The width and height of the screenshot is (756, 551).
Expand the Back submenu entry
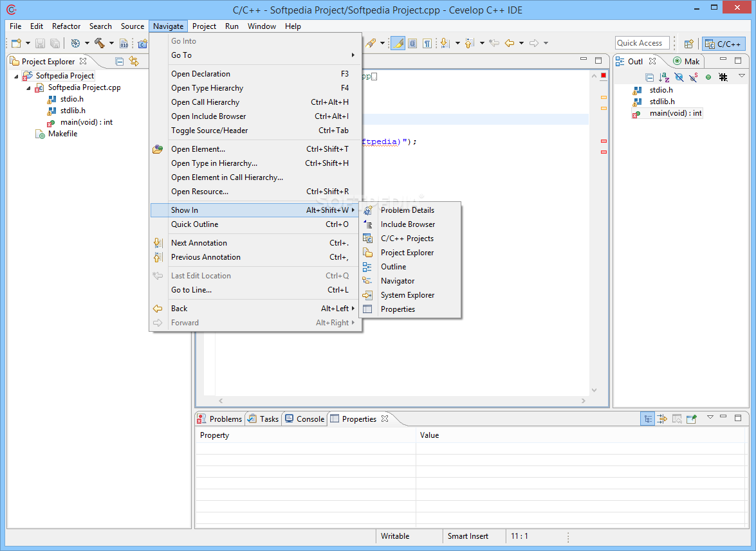(x=255, y=309)
